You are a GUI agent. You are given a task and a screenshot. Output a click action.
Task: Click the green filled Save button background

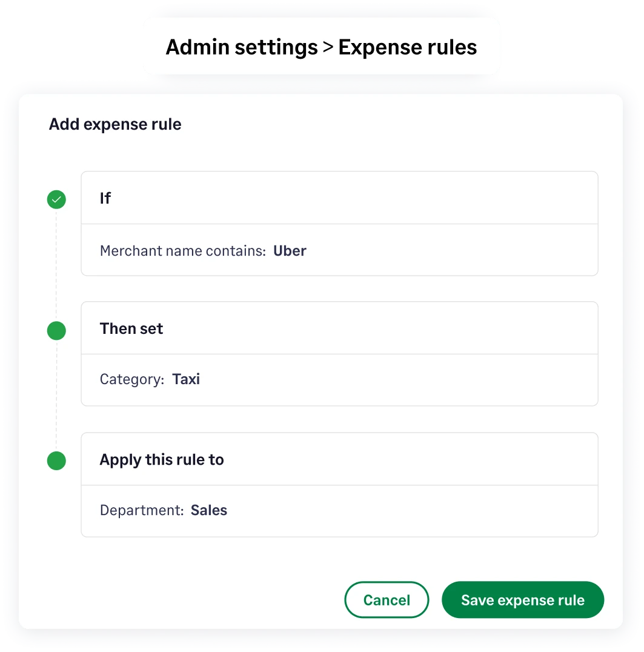click(x=522, y=599)
